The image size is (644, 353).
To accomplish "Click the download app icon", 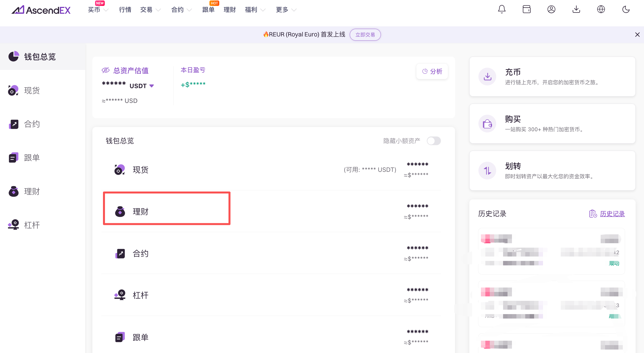I will pyautogui.click(x=576, y=10).
